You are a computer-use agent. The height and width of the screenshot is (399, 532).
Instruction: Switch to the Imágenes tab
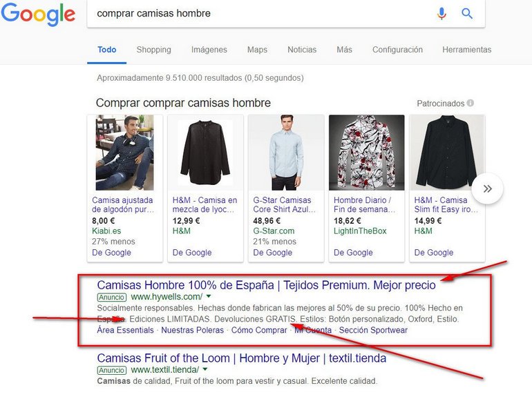(209, 50)
